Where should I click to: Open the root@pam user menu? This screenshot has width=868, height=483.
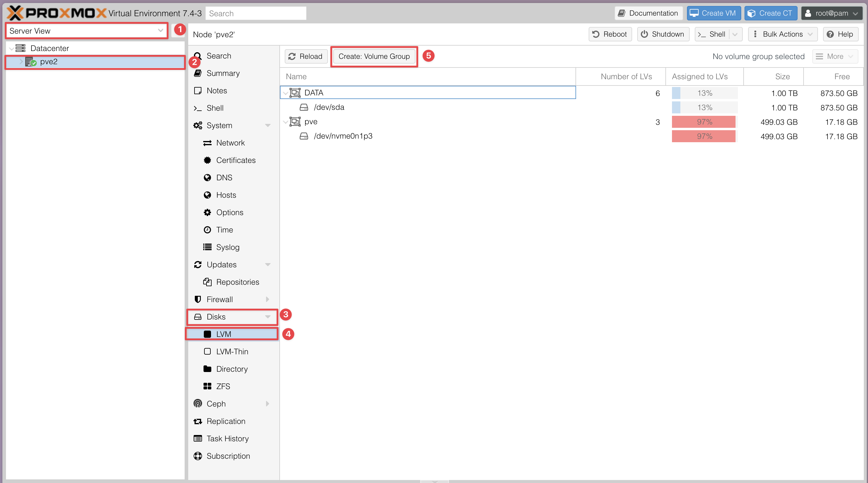pos(832,13)
